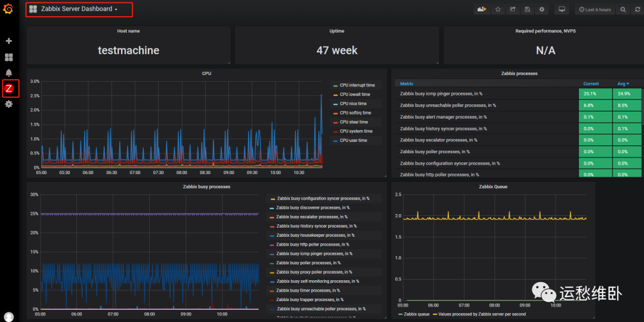Select Zabbix busy history syncer table row

518,129
